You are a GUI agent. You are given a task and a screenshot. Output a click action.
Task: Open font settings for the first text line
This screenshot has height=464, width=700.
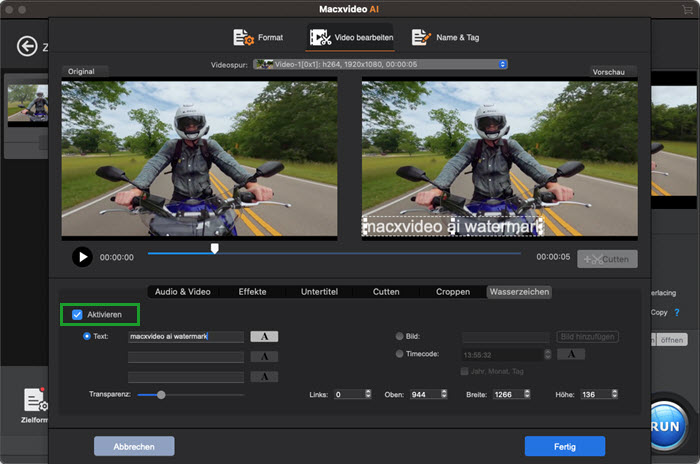264,336
